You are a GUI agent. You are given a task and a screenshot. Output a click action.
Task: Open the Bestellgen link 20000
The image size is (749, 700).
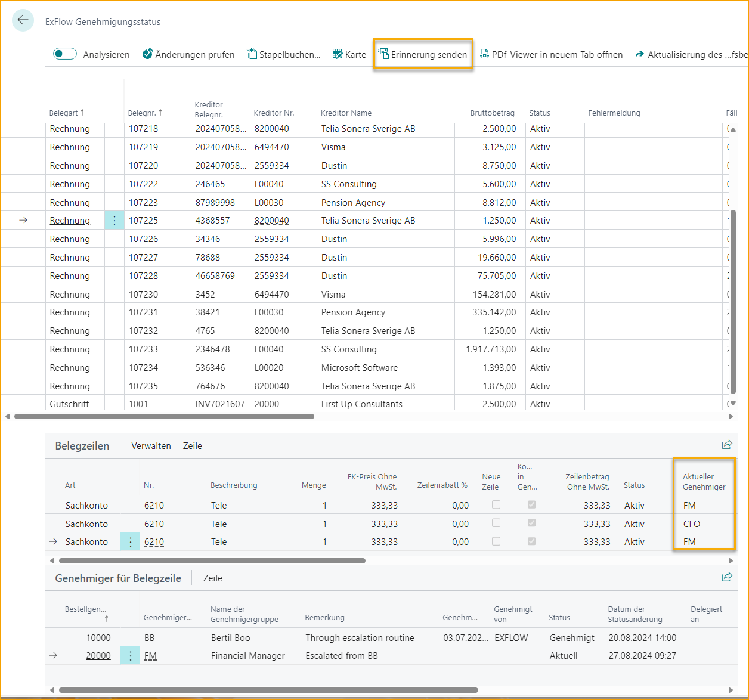(x=98, y=655)
